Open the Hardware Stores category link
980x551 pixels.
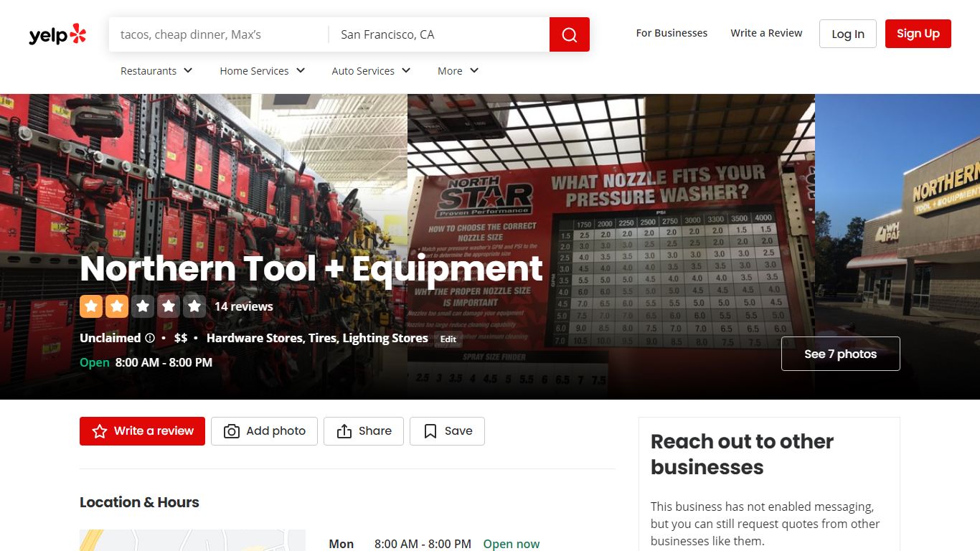[x=255, y=338]
